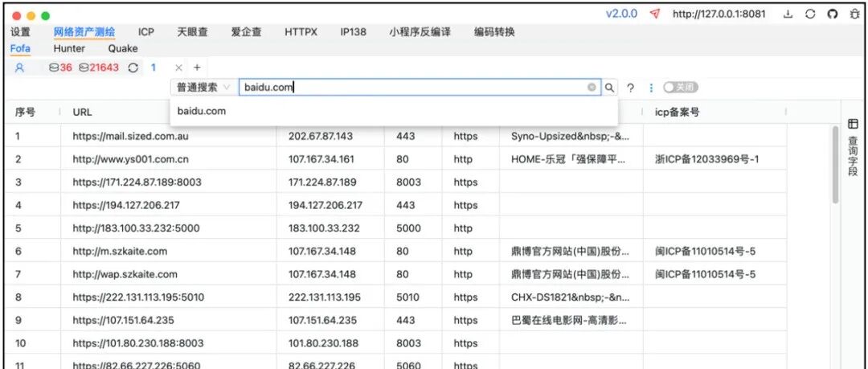Click the table vertical scrollbar
The height and width of the screenshot is (369, 868).
tap(835, 165)
